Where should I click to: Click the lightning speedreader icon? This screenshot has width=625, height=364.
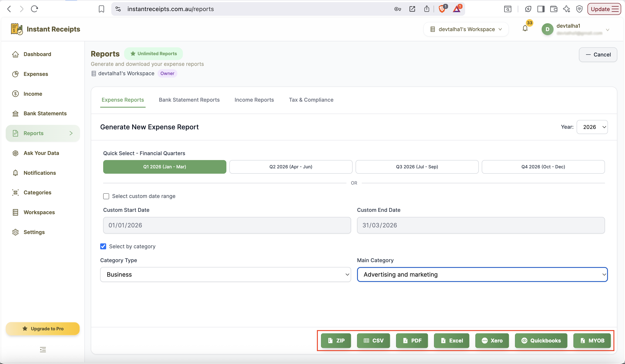point(528,9)
